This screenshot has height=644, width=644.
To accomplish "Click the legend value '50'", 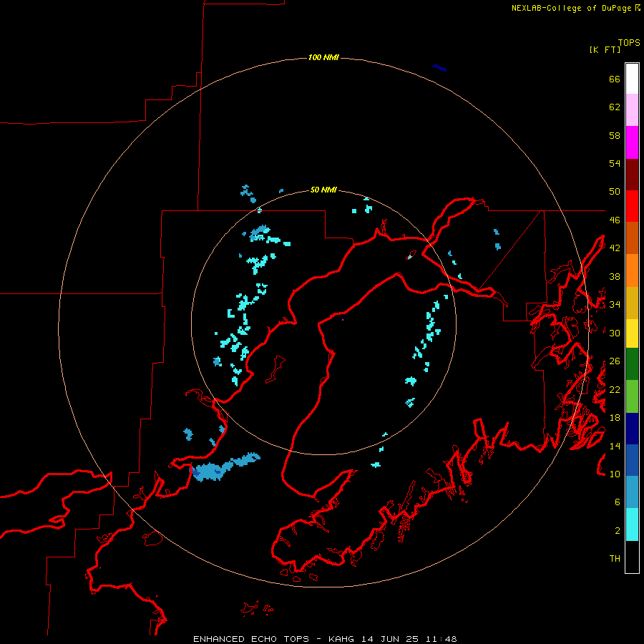I will tap(615, 192).
